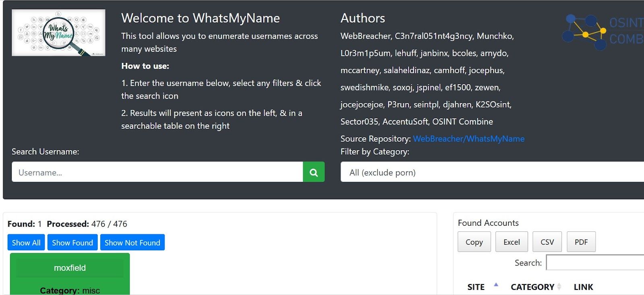The width and height of the screenshot is (644, 295).
Task: Click the 'Search Username:' label
Action: coord(45,152)
